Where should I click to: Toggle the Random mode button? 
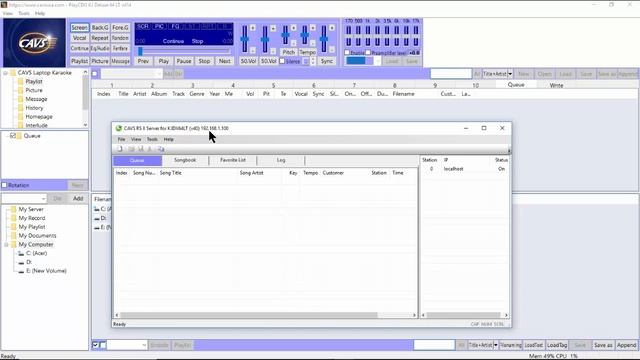point(120,38)
